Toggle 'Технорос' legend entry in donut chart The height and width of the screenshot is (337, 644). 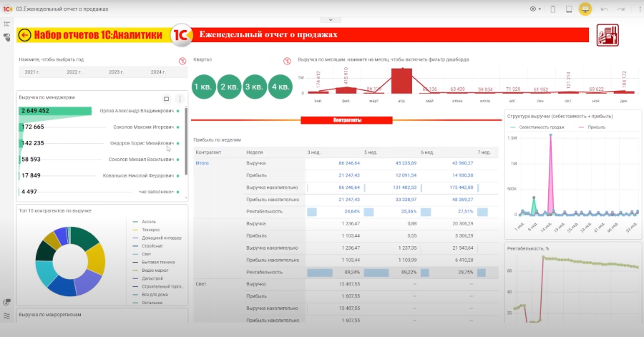[x=147, y=230]
